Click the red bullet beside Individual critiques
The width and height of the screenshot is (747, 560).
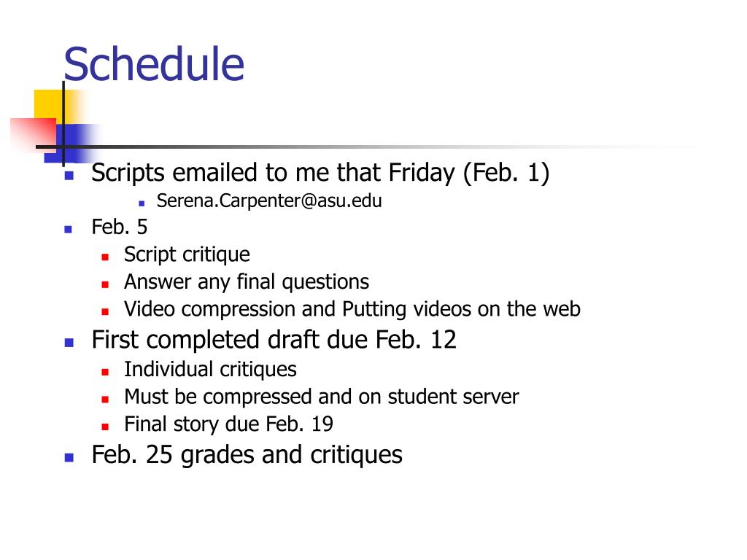tap(105, 373)
